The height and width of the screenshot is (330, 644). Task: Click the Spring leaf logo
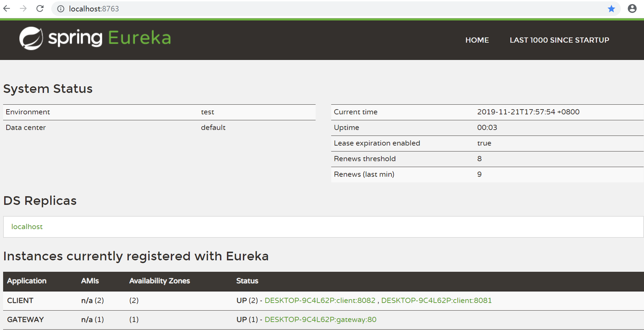[31, 38]
